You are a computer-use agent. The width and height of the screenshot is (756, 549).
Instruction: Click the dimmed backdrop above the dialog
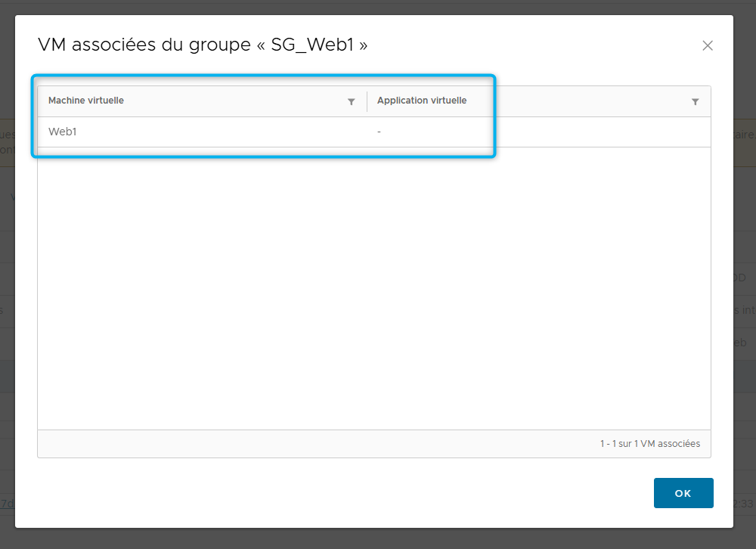378,7
